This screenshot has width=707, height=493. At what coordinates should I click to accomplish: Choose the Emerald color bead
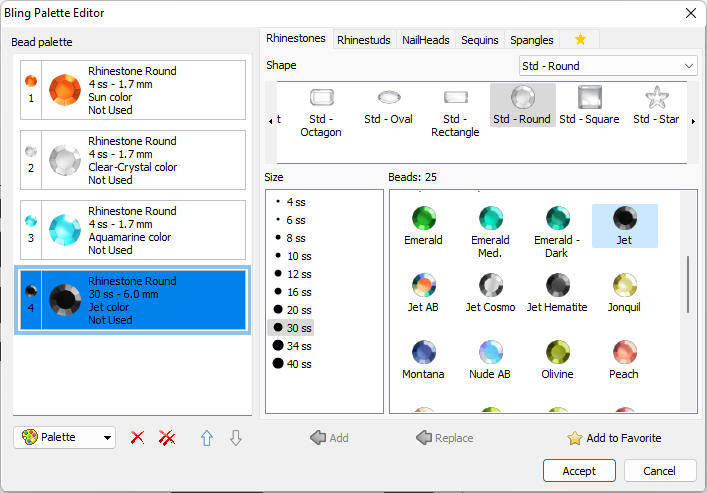tap(423, 219)
